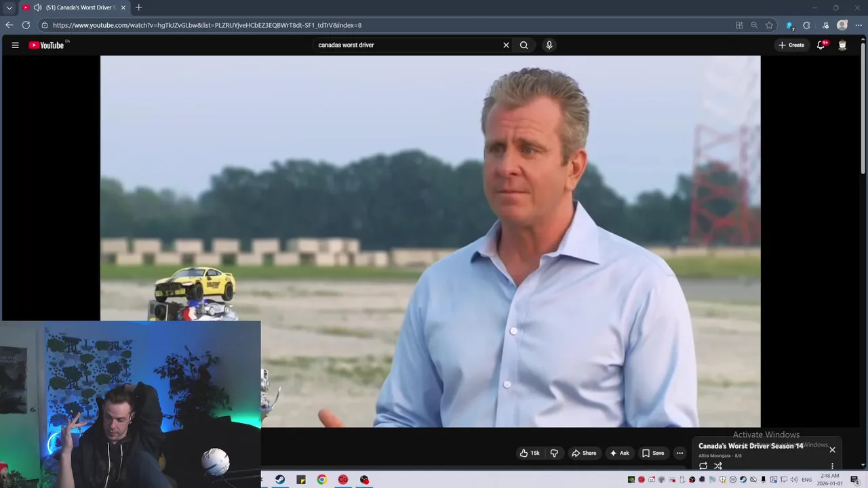
Task: Open the media control music note icon
Action: pyautogui.click(x=825, y=25)
